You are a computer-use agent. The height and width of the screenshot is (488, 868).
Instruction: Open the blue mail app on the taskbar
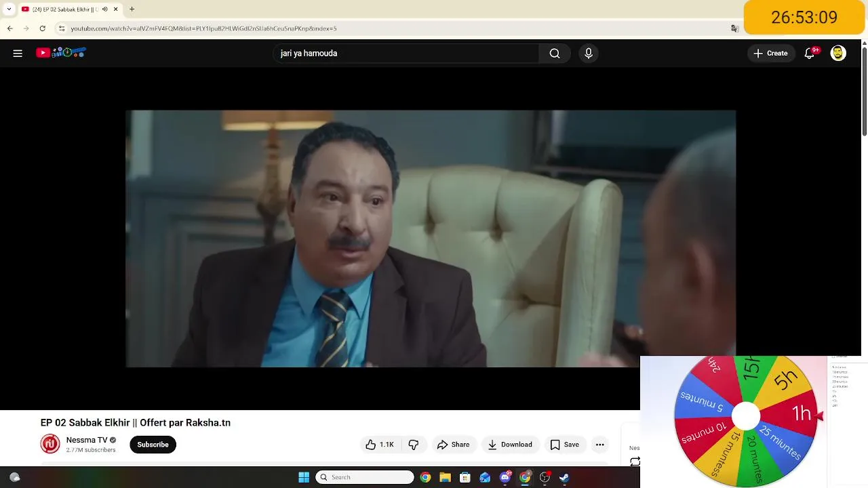coord(485,477)
